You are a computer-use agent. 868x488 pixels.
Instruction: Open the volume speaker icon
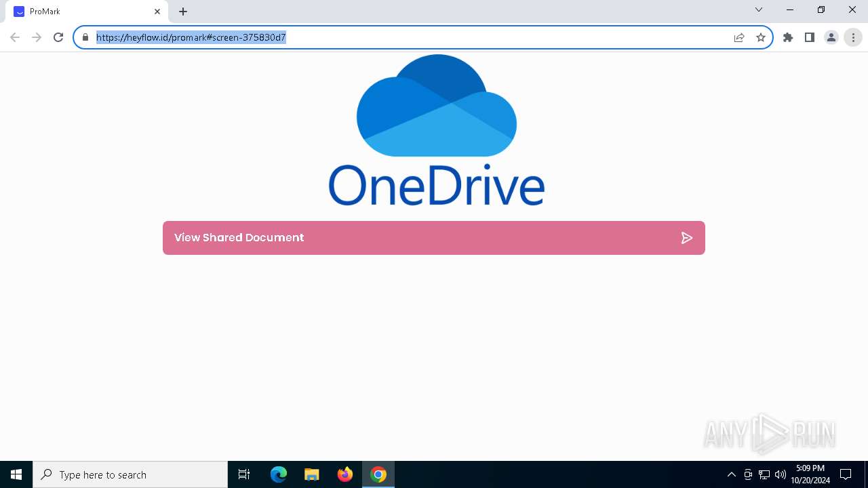[x=781, y=474]
